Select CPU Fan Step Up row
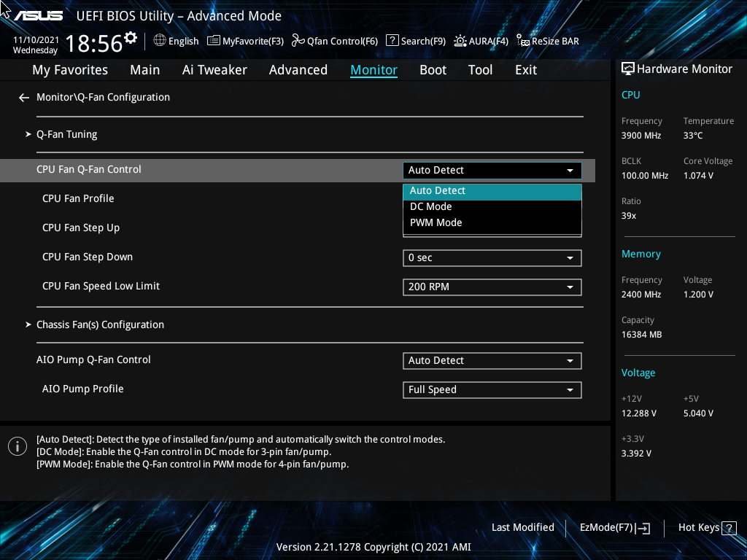This screenshot has width=747, height=560. point(81,227)
